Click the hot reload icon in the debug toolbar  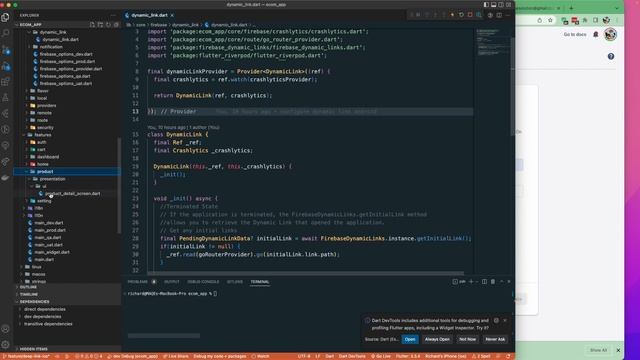(452, 15)
